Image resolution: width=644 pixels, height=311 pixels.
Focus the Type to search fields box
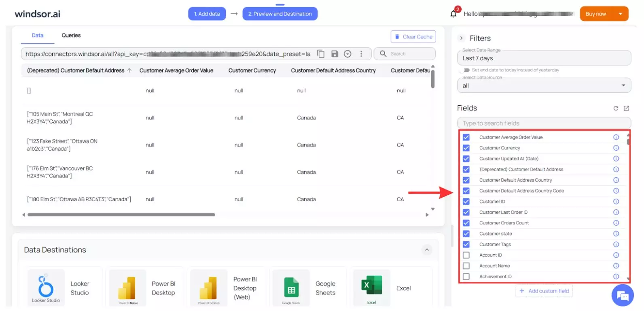(x=544, y=123)
